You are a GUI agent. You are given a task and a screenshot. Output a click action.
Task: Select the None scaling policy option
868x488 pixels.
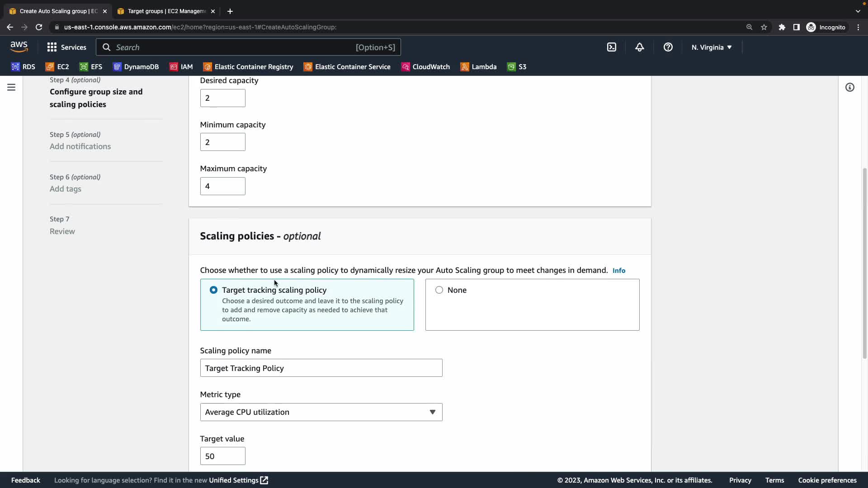click(439, 290)
